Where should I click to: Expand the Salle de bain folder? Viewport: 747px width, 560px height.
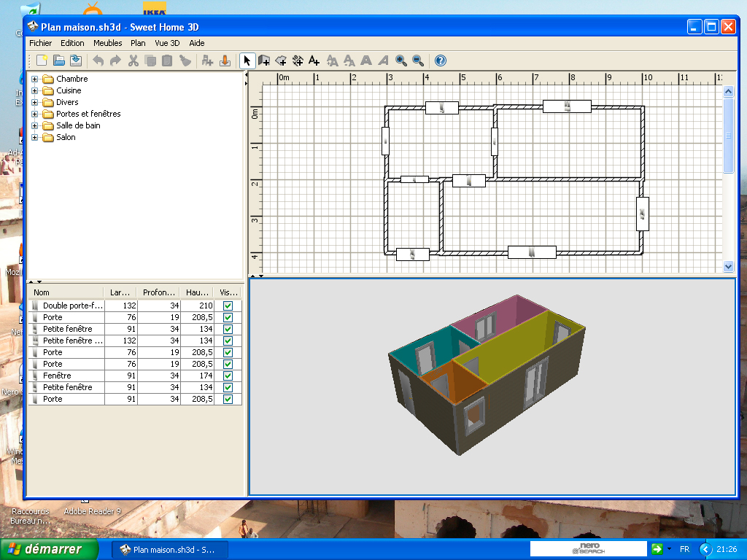34,125
